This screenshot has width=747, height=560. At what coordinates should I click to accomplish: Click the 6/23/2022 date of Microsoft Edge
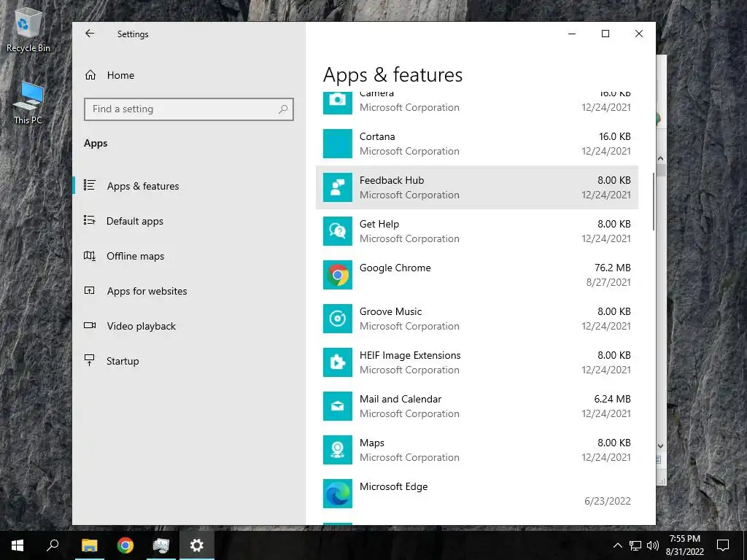tap(608, 502)
